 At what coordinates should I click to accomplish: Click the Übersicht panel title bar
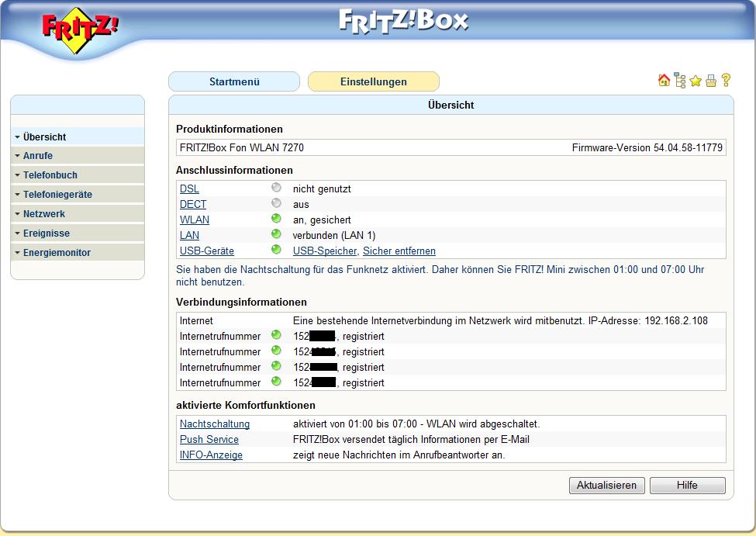pyautogui.click(x=450, y=105)
